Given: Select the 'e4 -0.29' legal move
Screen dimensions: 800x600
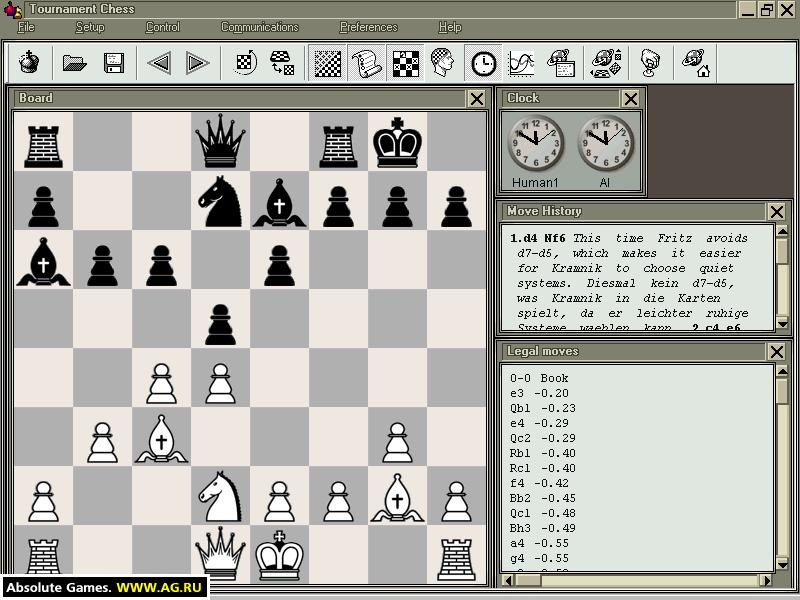Looking at the screenshot, I should pos(539,423).
